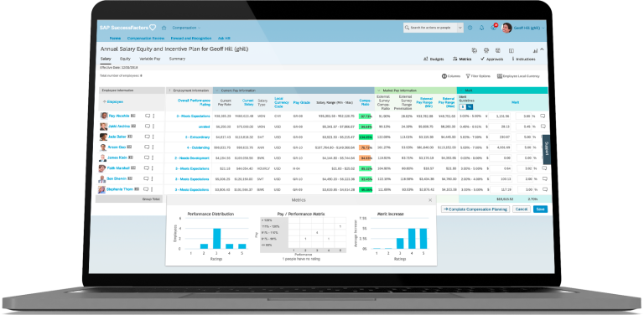The height and width of the screenshot is (315, 644).
Task: Expand the Employment Information column group
Action: click(169, 90)
